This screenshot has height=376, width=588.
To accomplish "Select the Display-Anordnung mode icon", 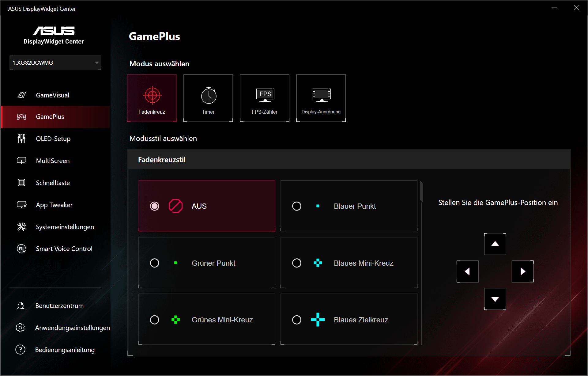I will (x=321, y=95).
